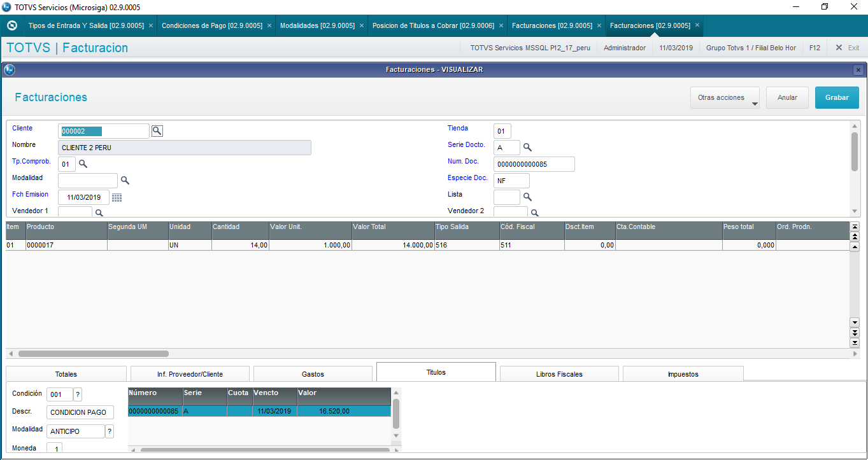Viewport: 868px width, 460px height.
Task: Open the Serie Docto. search magnifier
Action: (527, 147)
